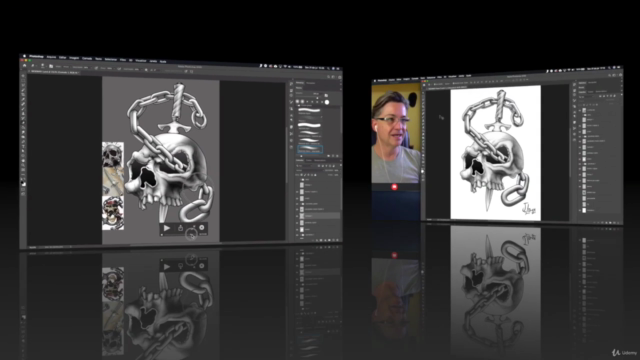This screenshot has height=360, width=640.
Task: Toggle visibility eye of the highlighted layer
Action: pos(297,216)
